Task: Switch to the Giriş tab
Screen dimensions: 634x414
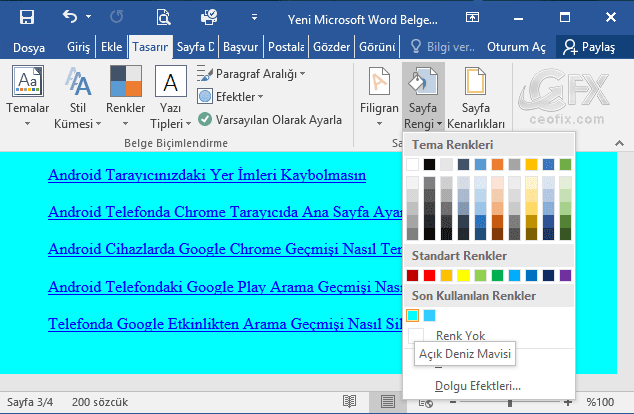Action: (78, 47)
